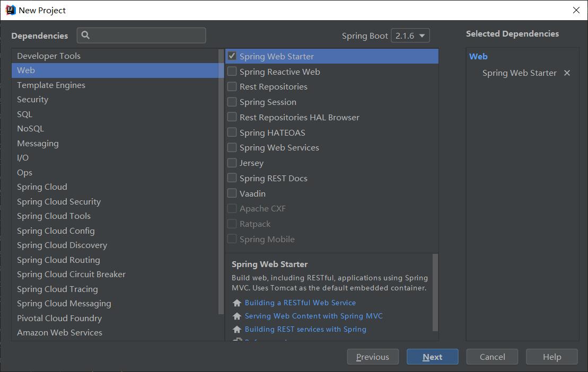Enable the Spring HATEOAS checkbox

point(232,132)
